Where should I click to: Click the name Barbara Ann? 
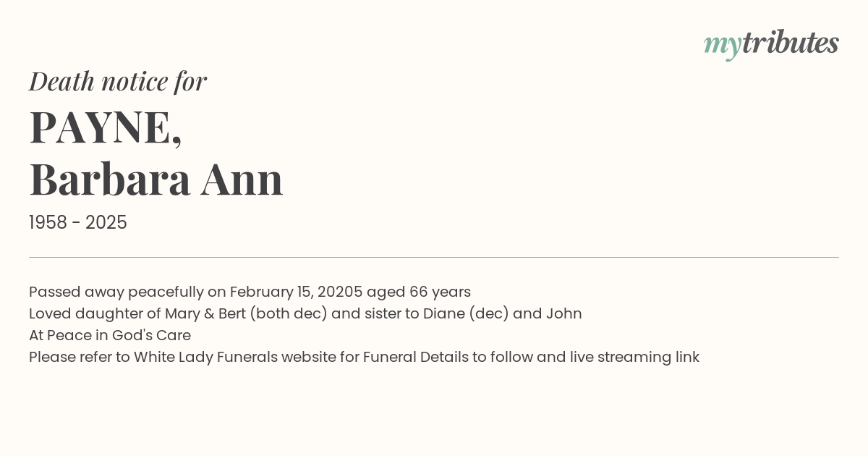pyautogui.click(x=156, y=179)
